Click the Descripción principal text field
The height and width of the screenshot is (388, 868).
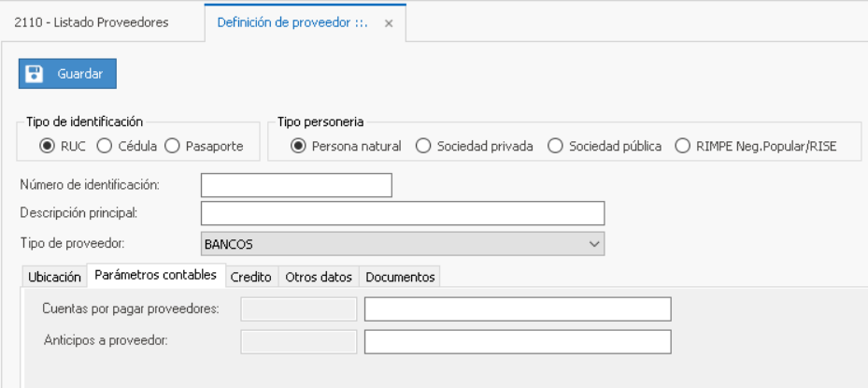pos(403,213)
